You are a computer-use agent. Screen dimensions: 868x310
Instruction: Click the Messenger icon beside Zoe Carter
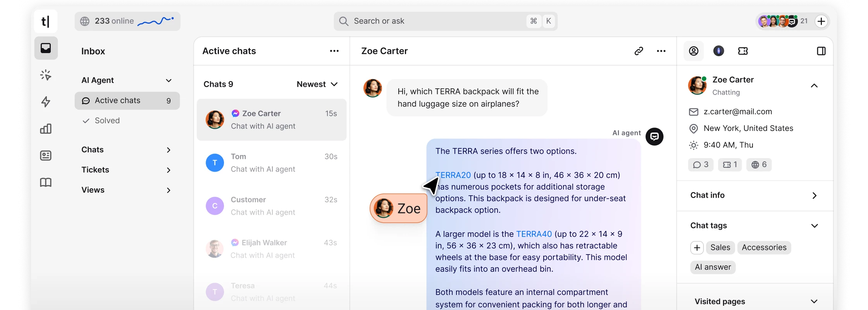tap(235, 114)
